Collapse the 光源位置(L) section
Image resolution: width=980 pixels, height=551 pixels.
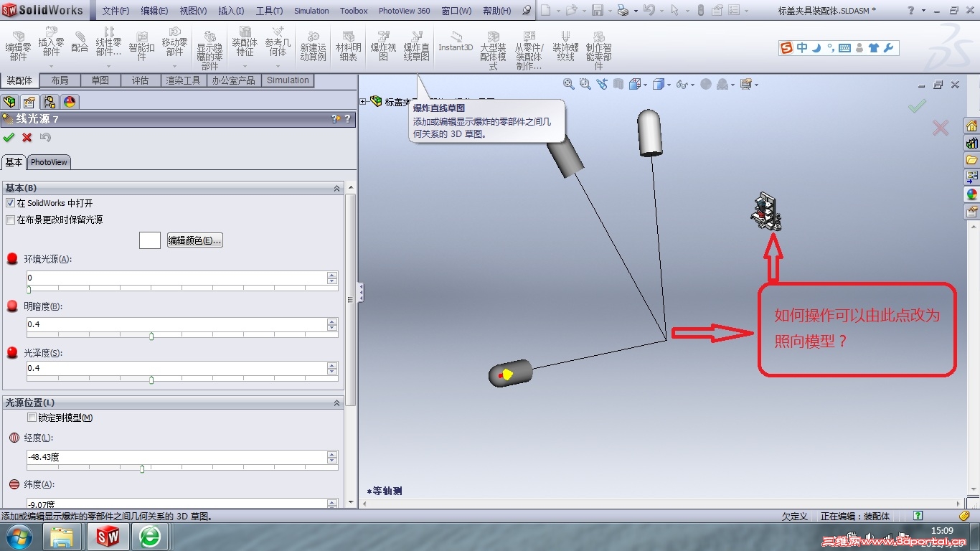point(336,403)
